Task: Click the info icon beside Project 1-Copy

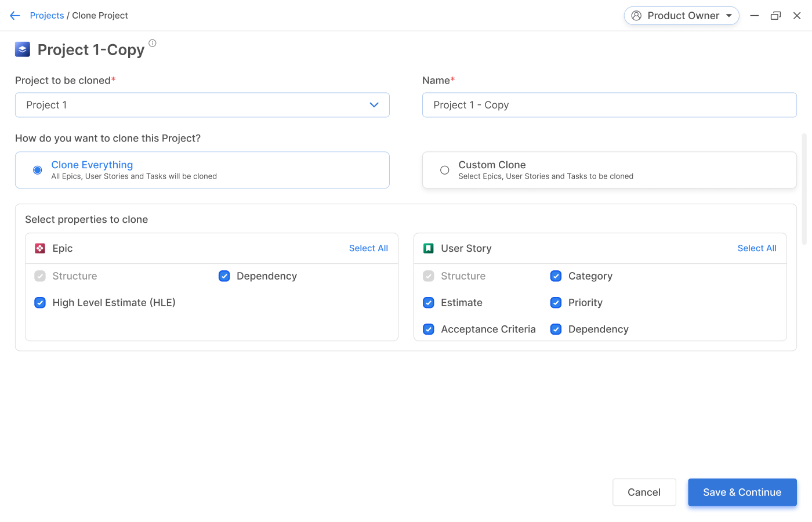Action: (x=153, y=43)
